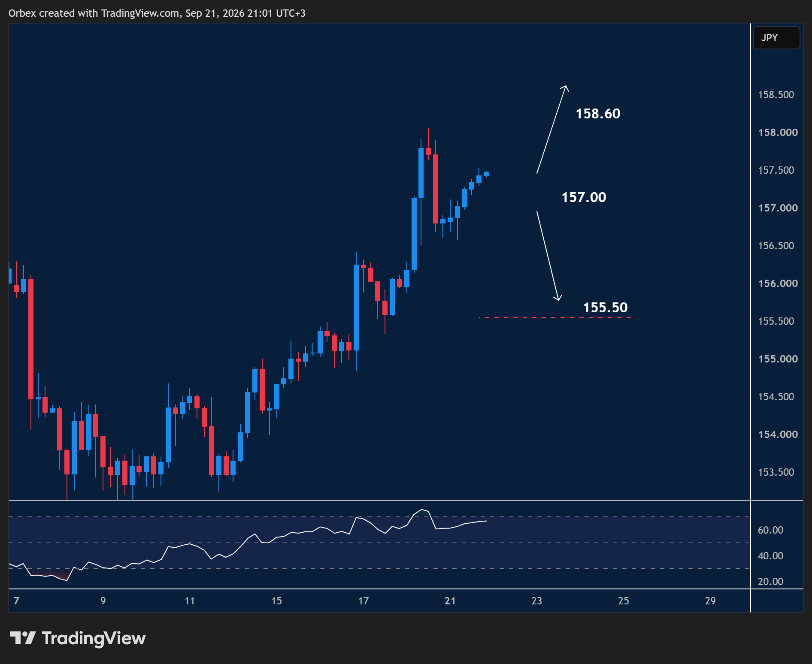This screenshot has height=664, width=812.
Task: Click the 157.00 pivot label
Action: [x=584, y=197]
